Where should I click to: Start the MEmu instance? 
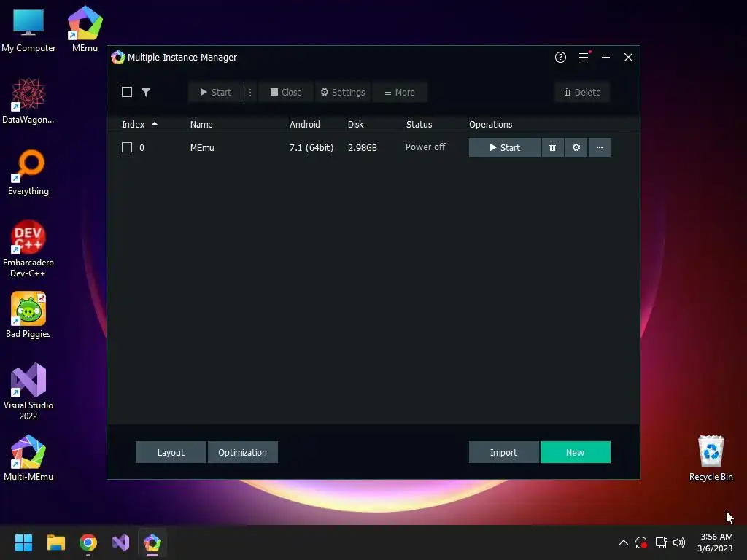pos(505,147)
